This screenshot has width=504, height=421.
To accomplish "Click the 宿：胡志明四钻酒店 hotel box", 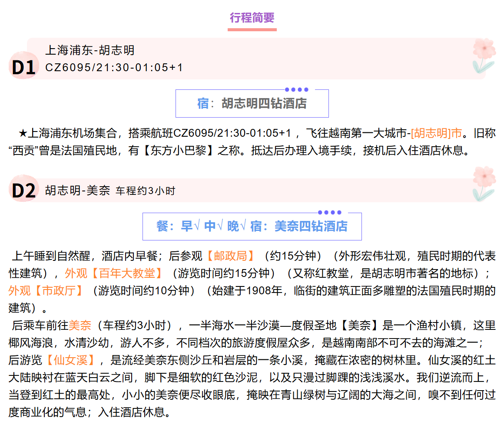I will click(252, 104).
